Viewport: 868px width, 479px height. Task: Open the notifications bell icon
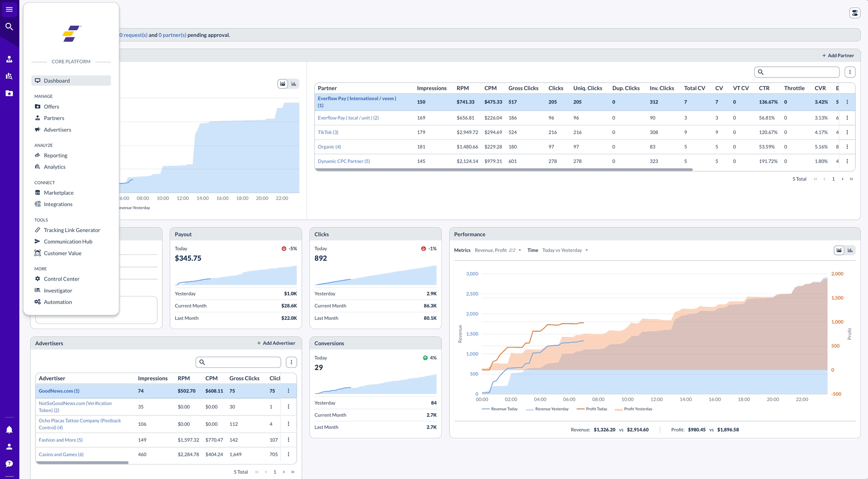tap(9, 430)
